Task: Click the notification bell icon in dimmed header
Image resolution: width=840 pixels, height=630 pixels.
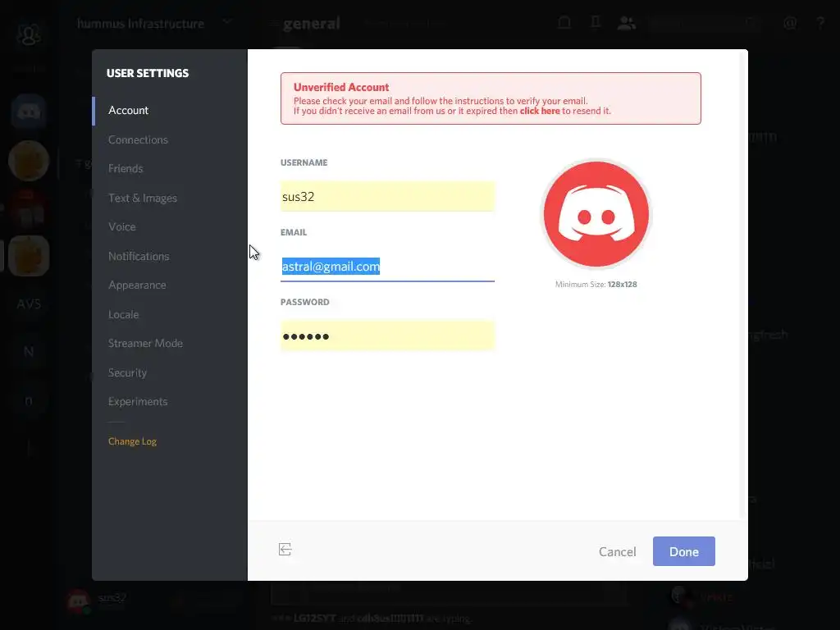Action: pos(564,22)
